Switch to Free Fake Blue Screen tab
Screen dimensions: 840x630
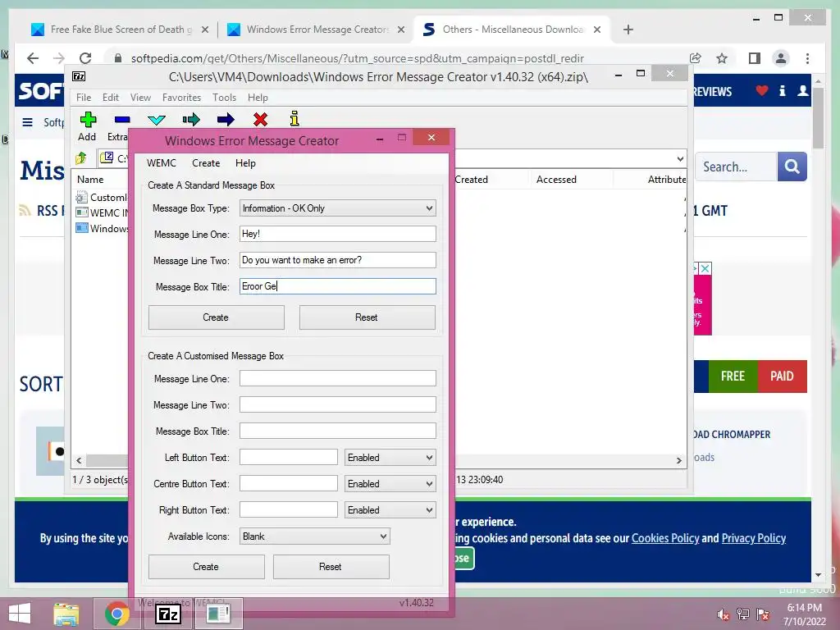121,30
